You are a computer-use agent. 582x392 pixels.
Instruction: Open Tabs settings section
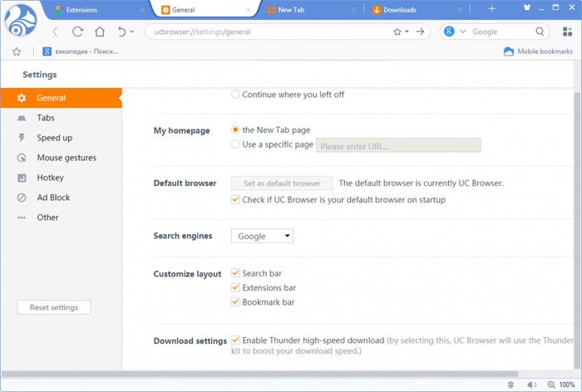click(62, 118)
